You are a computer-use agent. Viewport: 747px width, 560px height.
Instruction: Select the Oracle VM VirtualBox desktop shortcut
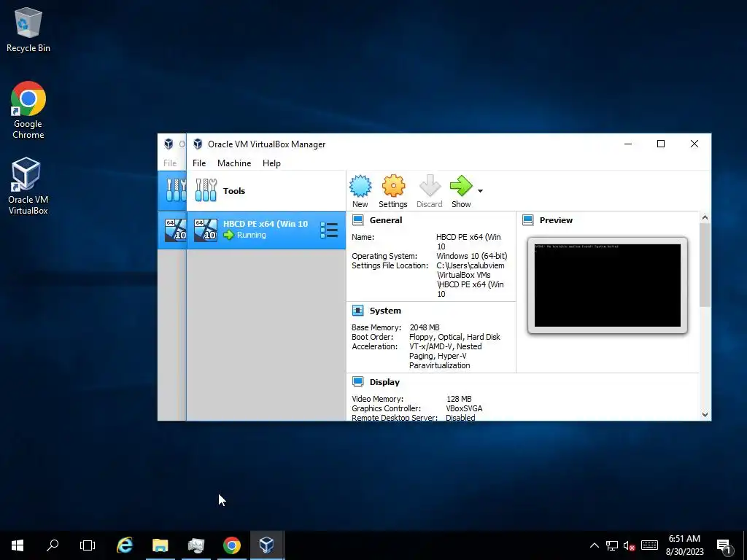pyautogui.click(x=28, y=186)
